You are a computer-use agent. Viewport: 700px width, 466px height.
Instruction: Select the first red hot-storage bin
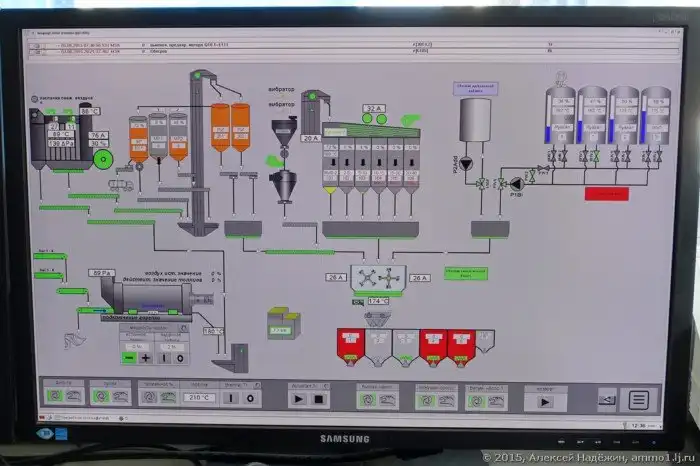[351, 343]
